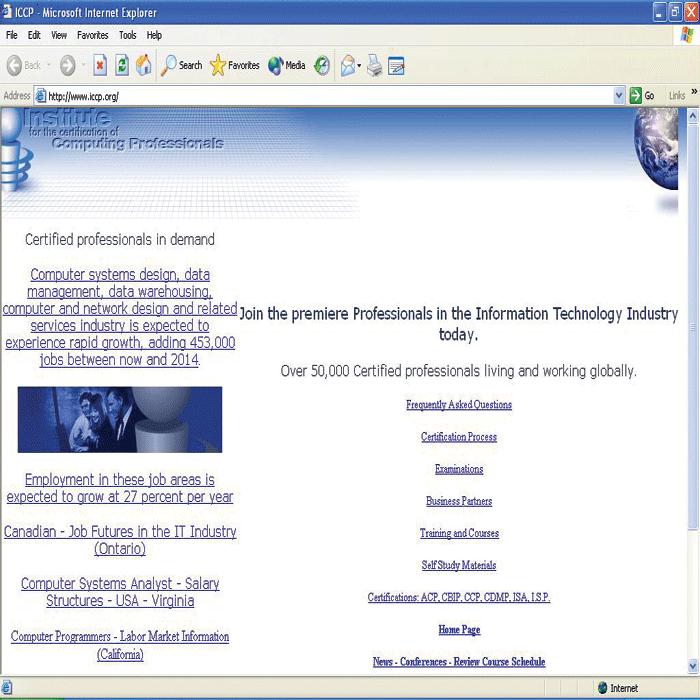Image resolution: width=700 pixels, height=700 pixels.
Task: Click the vertical scrollbar thumb
Action: pyautogui.click(x=692, y=327)
